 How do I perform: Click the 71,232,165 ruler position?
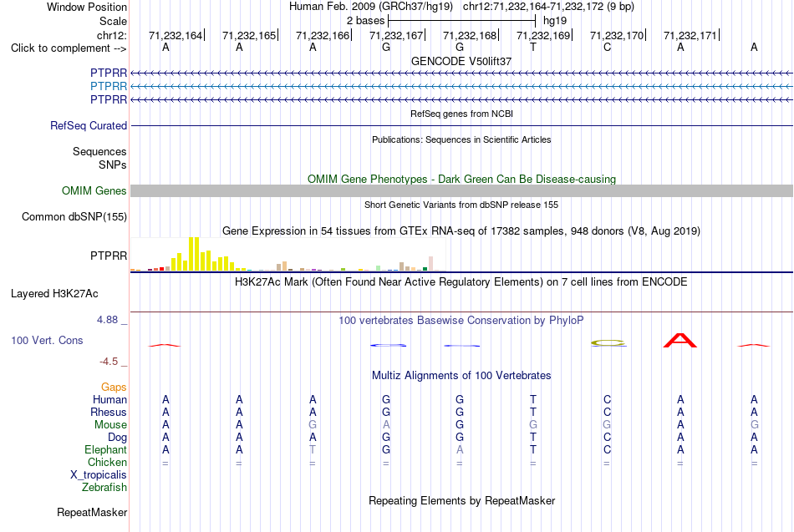point(249,35)
